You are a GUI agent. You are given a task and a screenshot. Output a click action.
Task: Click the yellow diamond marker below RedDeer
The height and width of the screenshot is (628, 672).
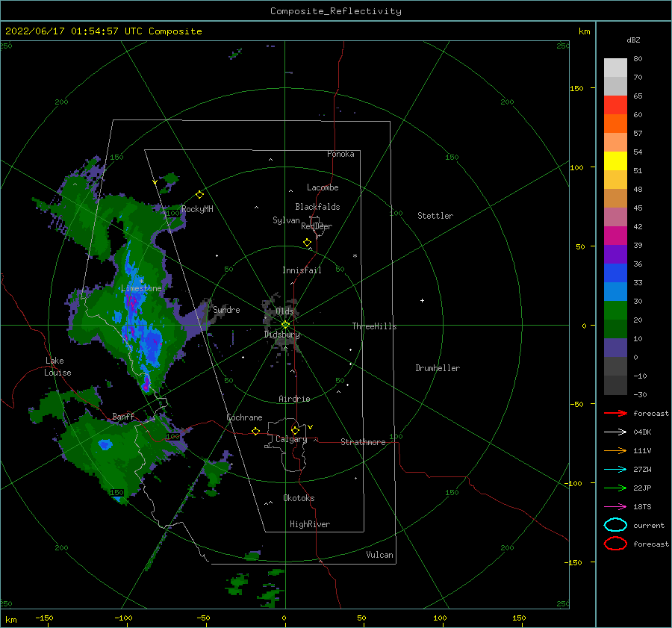pos(307,243)
